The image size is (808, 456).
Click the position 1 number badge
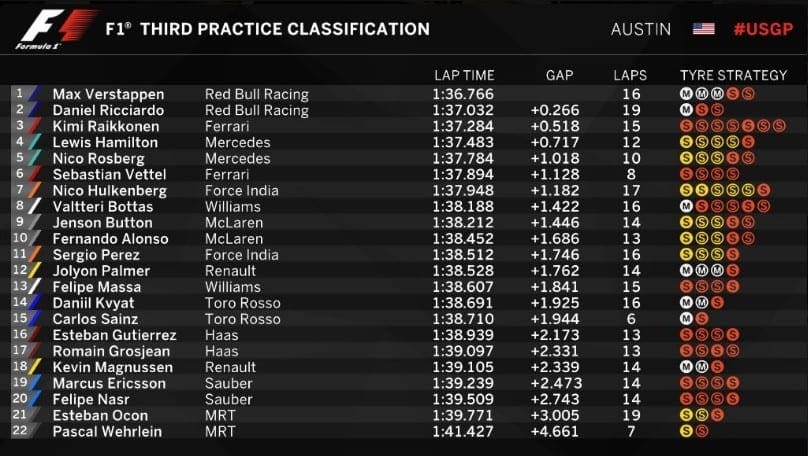[19, 93]
